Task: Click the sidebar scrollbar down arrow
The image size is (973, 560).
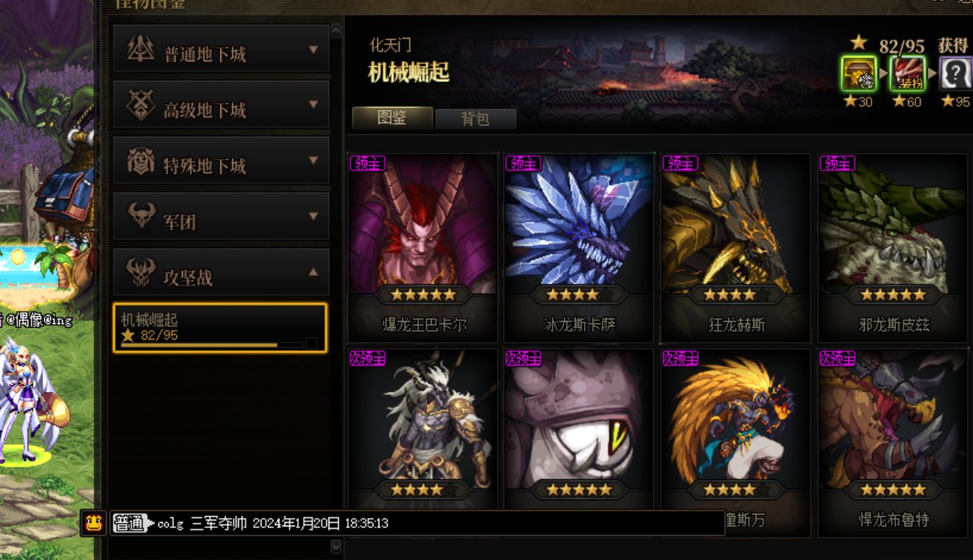Action: click(x=336, y=547)
